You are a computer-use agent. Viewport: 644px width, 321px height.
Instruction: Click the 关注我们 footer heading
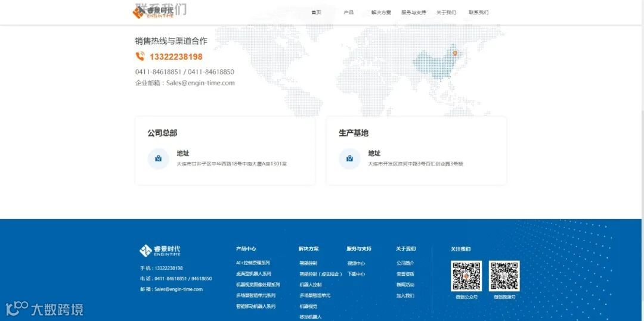click(461, 249)
